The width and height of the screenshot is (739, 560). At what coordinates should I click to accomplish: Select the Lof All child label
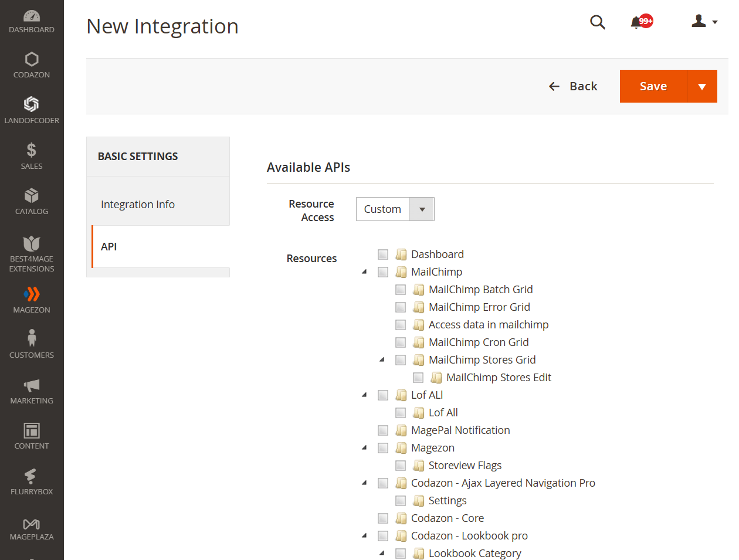443,413
